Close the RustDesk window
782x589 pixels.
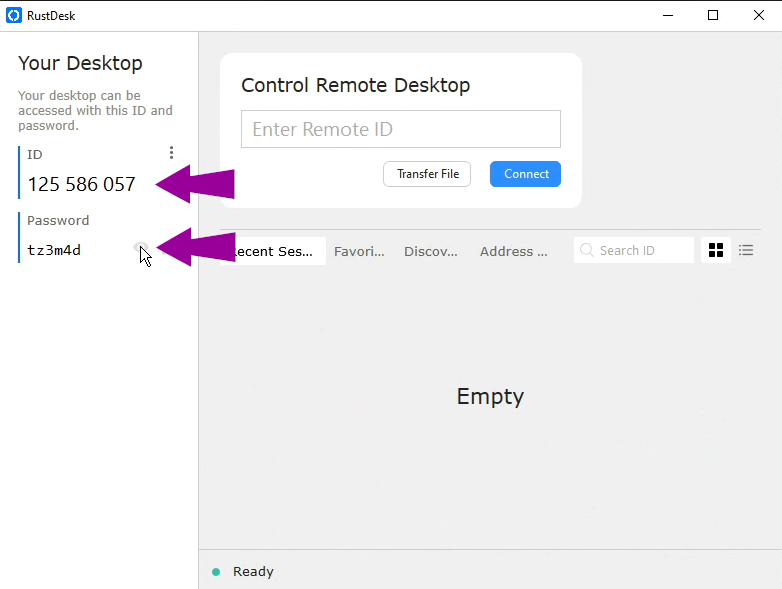[x=758, y=15]
